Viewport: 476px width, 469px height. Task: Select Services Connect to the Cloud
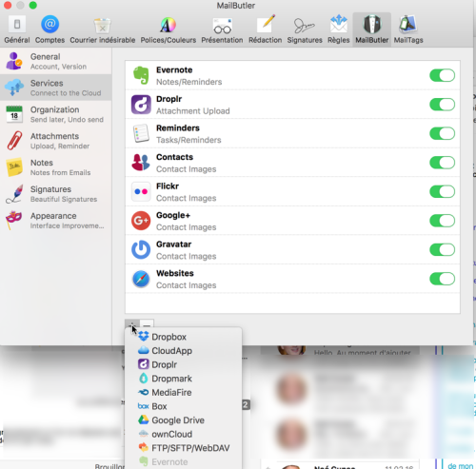point(56,88)
